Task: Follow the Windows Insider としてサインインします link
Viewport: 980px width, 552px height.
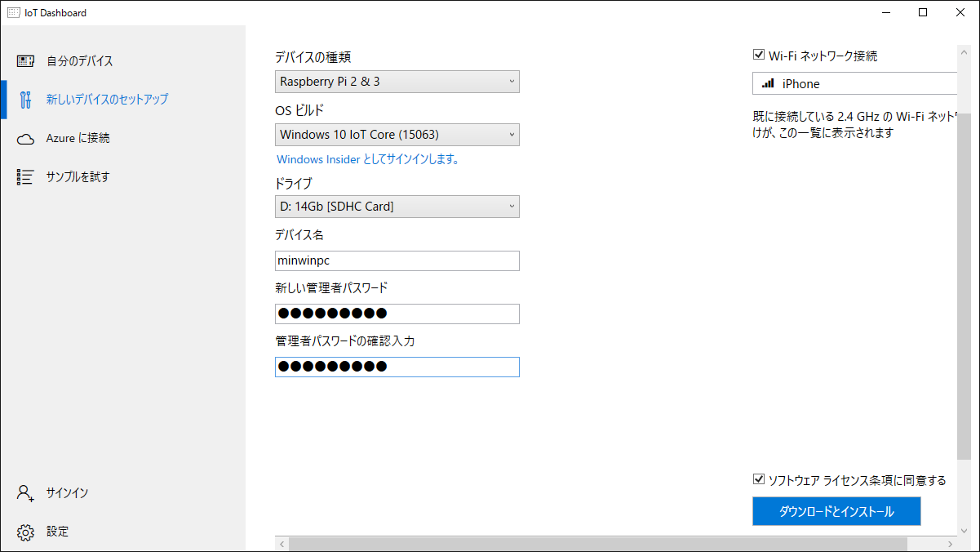Action: click(368, 160)
